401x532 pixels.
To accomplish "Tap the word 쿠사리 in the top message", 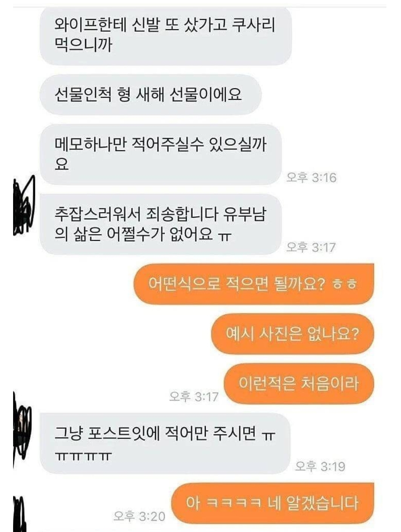I will pyautogui.click(x=254, y=25).
